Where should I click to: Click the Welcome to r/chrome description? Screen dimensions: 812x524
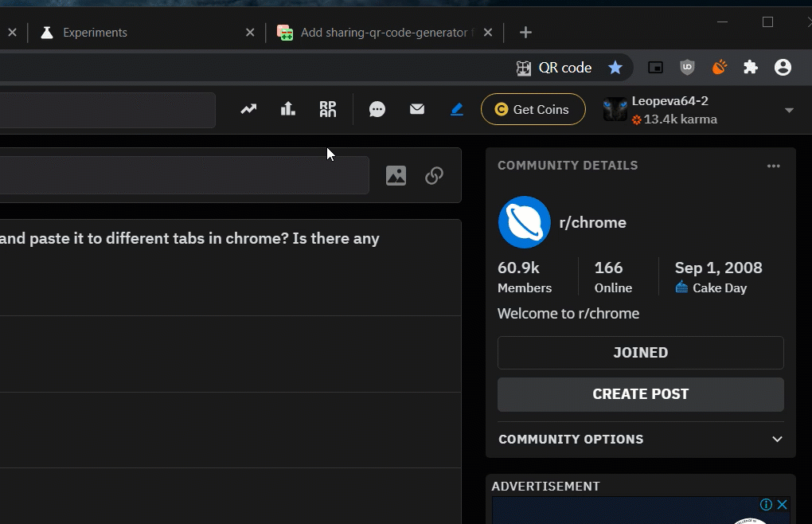click(x=568, y=314)
